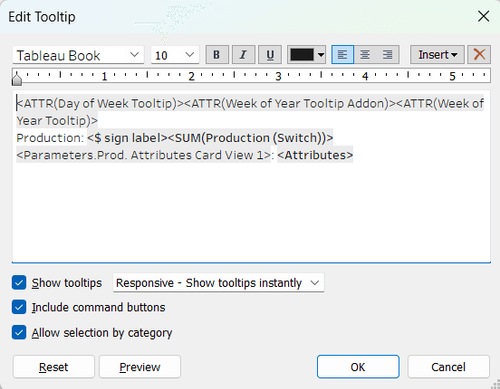Image resolution: width=500 pixels, height=389 pixels.
Task: Open the font color swatch
Action: 302,54
